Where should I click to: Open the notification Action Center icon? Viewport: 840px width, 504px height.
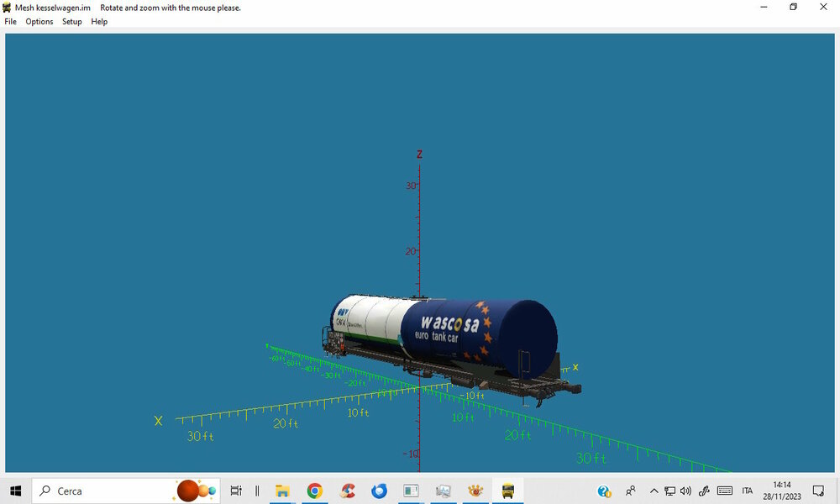pyautogui.click(x=818, y=491)
